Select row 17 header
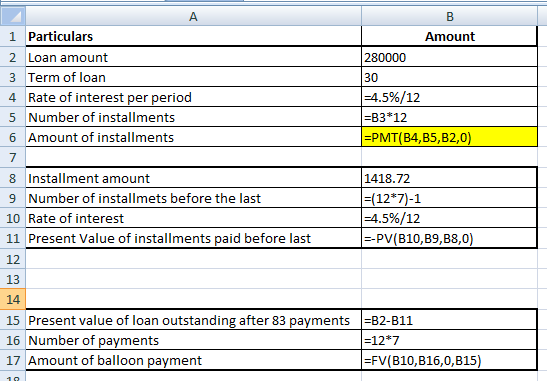This screenshot has height=381, width=547. point(13,360)
